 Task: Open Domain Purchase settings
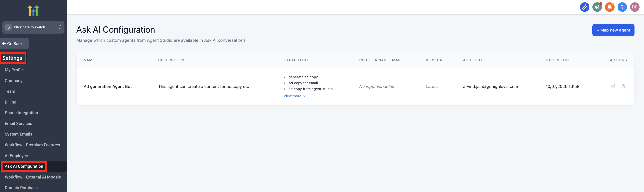tap(21, 188)
